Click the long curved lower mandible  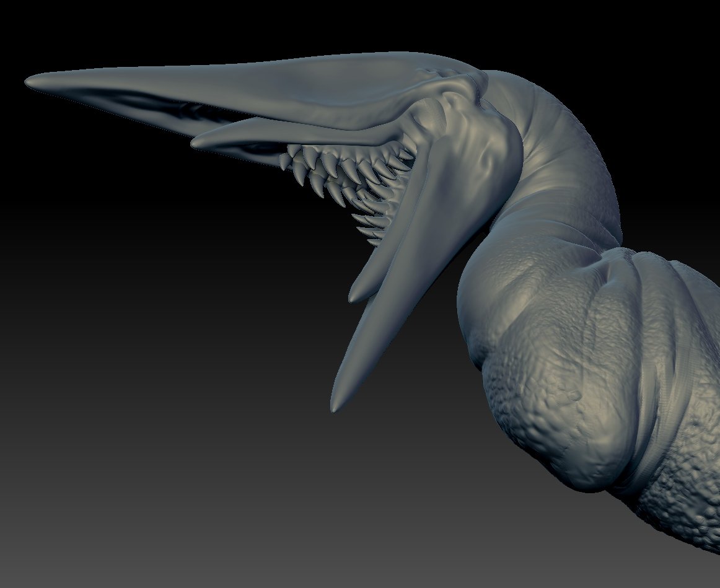409,260
